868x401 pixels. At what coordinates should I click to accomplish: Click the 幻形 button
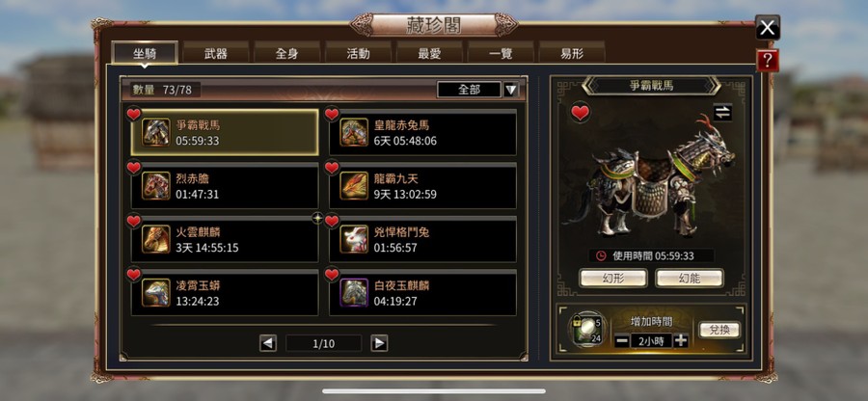[612, 279]
